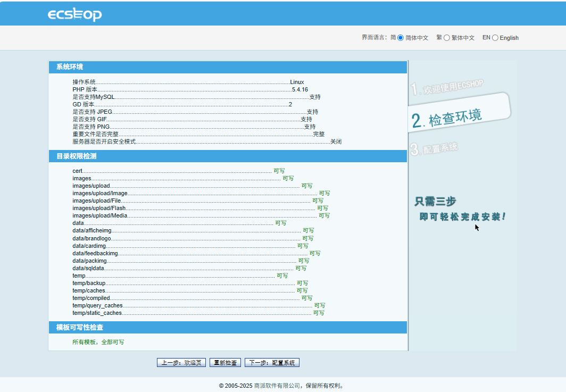Viewport: 566px width, 392px height.
Task: Select the English language radio button
Action: coord(495,38)
